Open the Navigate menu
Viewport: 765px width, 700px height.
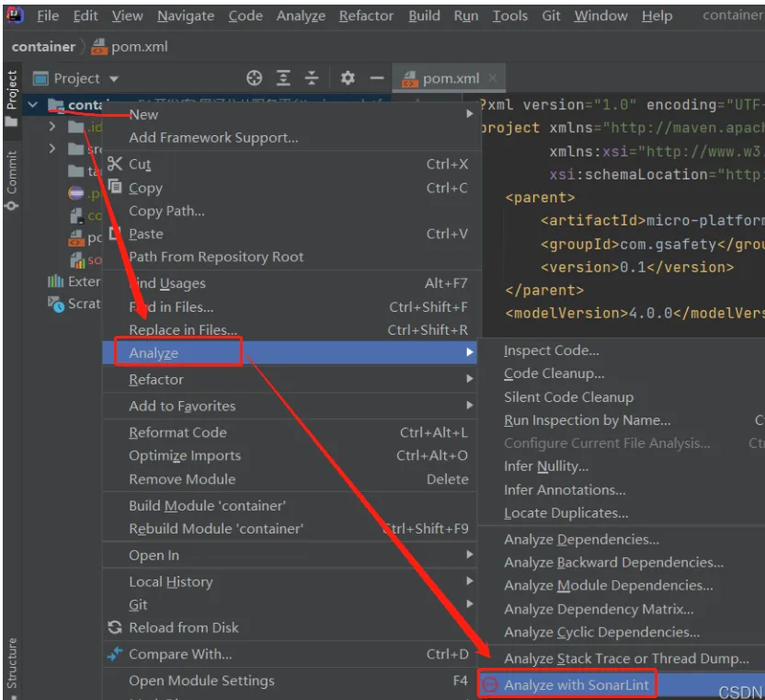186,17
